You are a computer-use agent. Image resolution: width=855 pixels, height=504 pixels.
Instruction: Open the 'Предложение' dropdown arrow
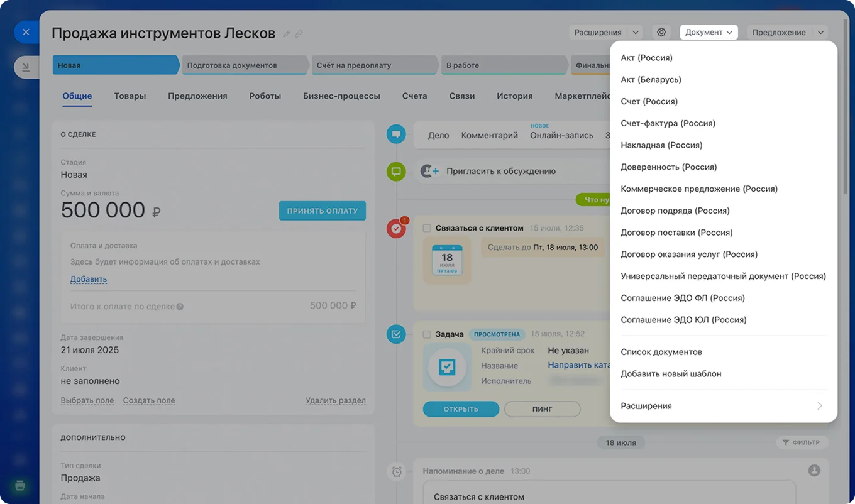[x=820, y=32]
